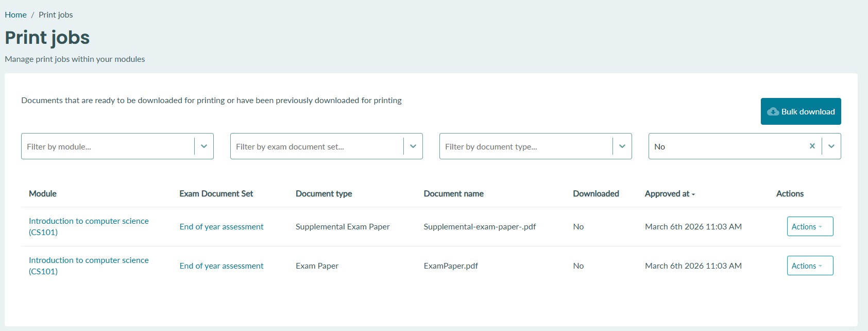The height and width of the screenshot is (331, 868).
Task: Click the 'Exam Paper' document type cell
Action: click(x=317, y=266)
